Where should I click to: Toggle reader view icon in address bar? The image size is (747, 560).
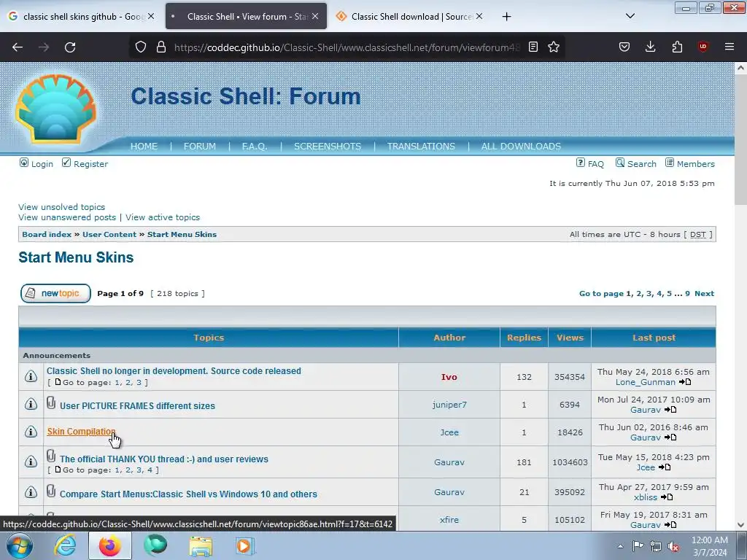[533, 47]
